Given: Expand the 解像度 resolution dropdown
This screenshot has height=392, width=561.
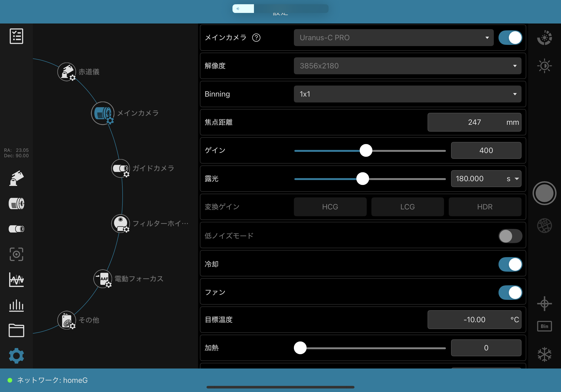Looking at the screenshot, I should click(407, 66).
